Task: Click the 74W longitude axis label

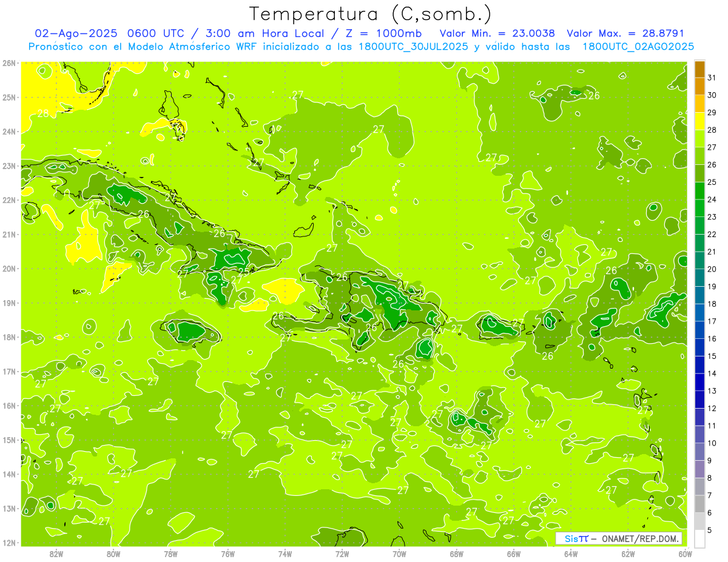Action: [x=285, y=554]
